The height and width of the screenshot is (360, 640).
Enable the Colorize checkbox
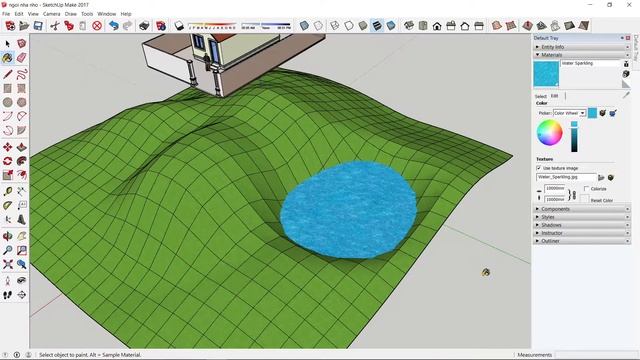click(x=586, y=189)
